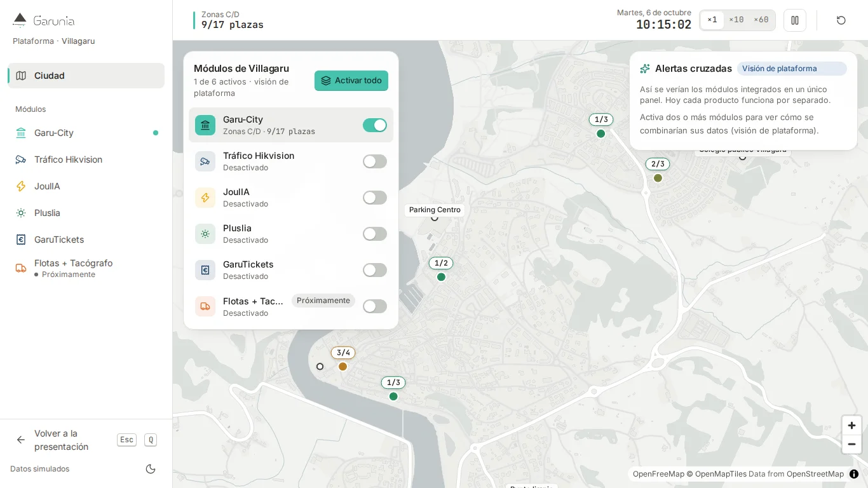Open GaruTickets from the sidebar
This screenshot has height=488, width=868.
pyautogui.click(x=86, y=240)
